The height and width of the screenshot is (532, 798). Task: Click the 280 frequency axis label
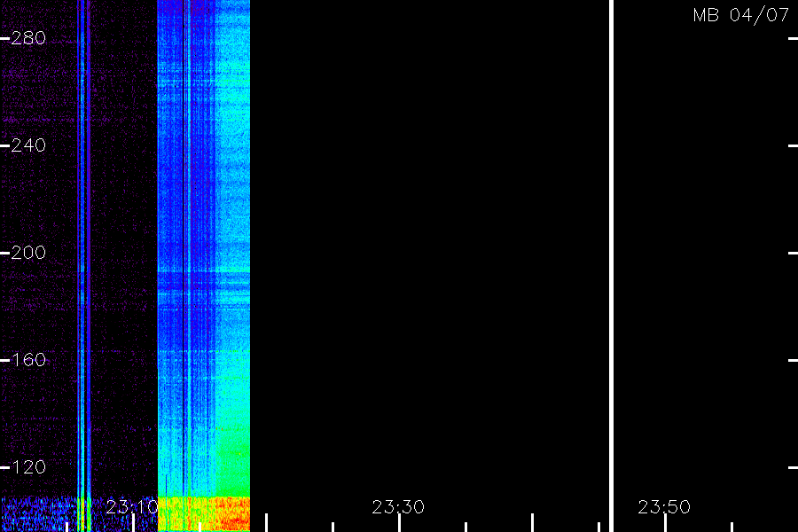(x=28, y=38)
